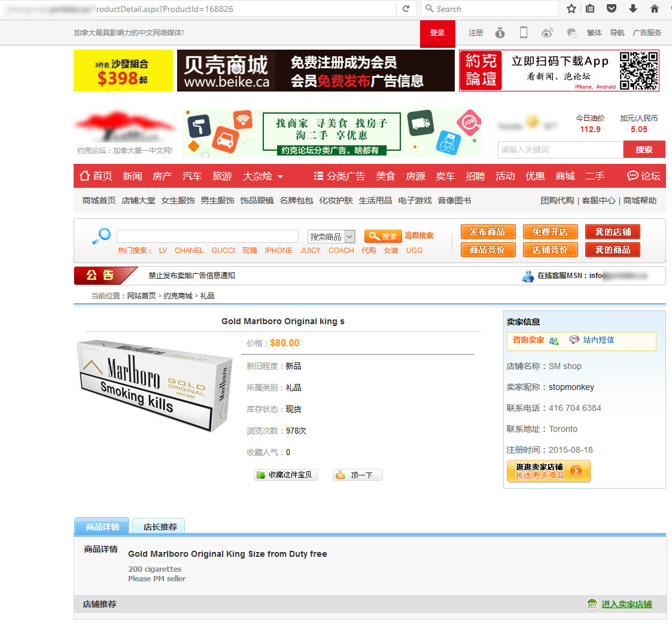
Task: Open 高级搜索 advanced search
Action: click(419, 236)
